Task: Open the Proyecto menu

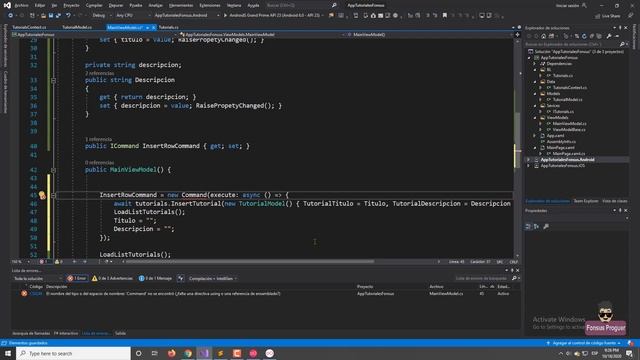Action: click(x=71, y=5)
